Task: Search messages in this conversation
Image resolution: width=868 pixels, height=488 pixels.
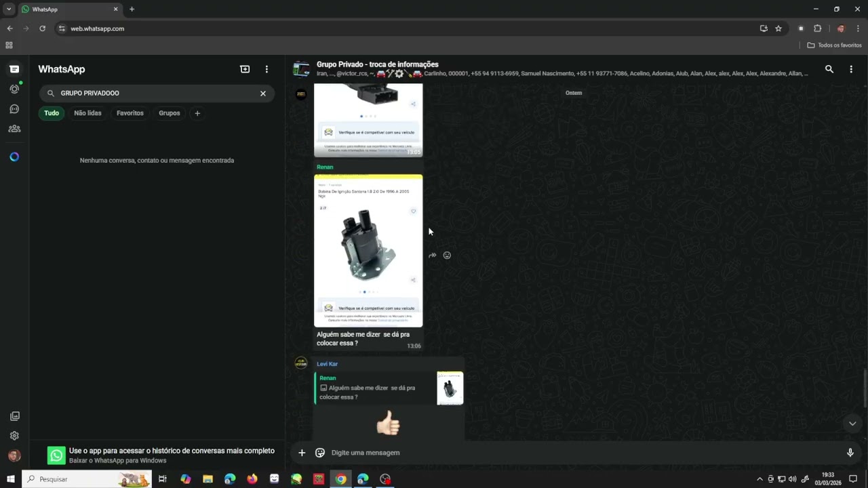Action: click(x=829, y=69)
